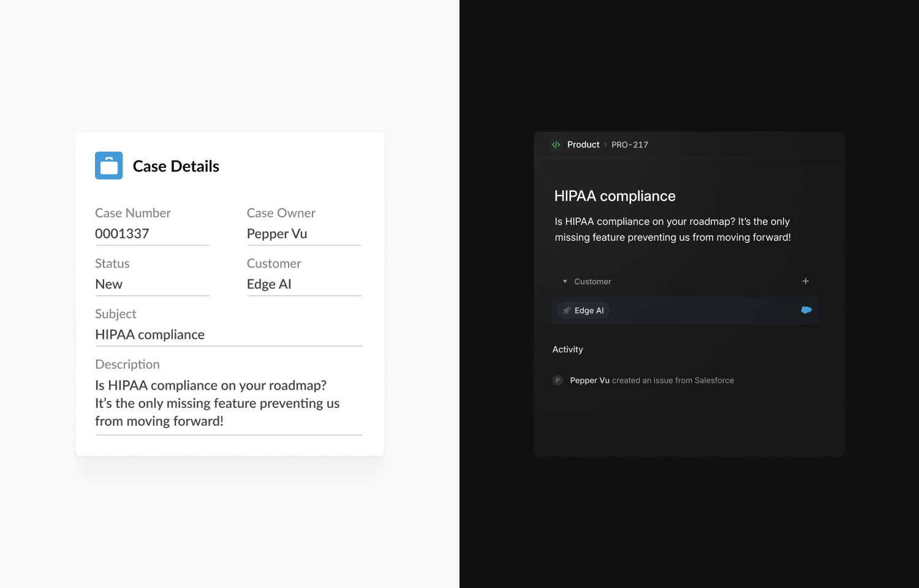
Task: Click the green Product code icon in breadcrumb
Action: (x=556, y=145)
